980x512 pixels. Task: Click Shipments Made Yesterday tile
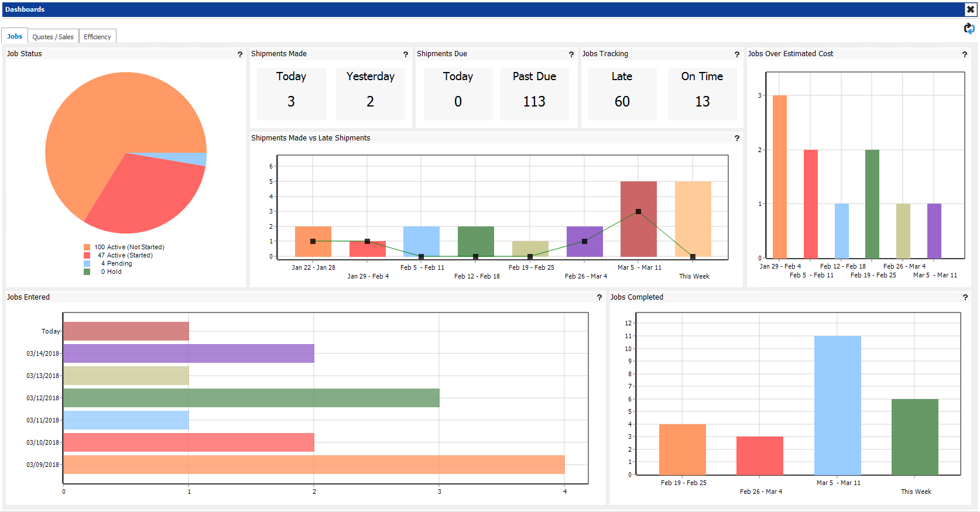click(x=370, y=94)
